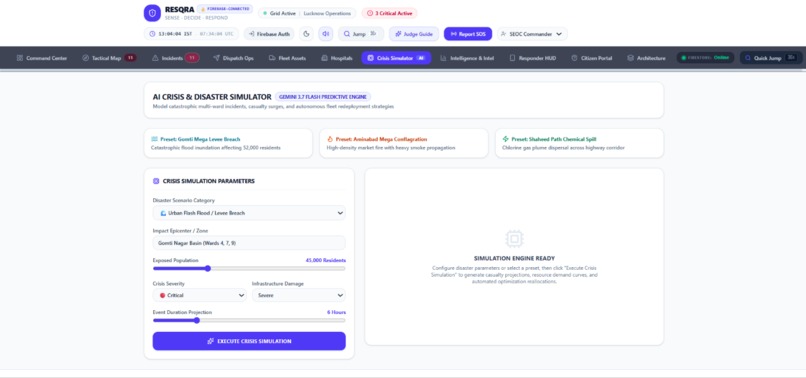Click the Tactical Map count badge
Viewport: 806px width, 378px height.
click(130, 58)
